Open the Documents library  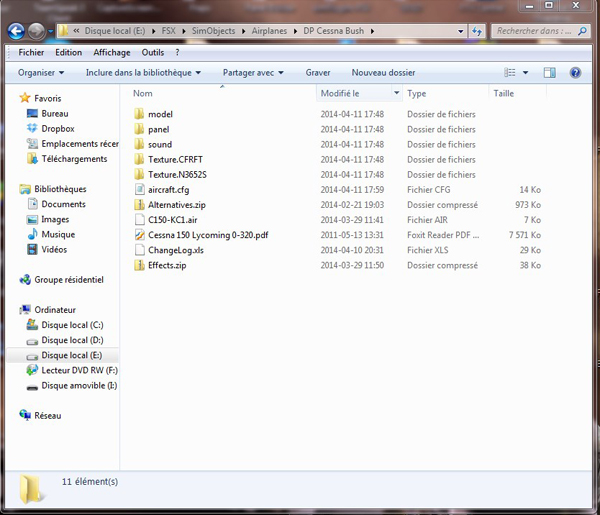pos(63,204)
